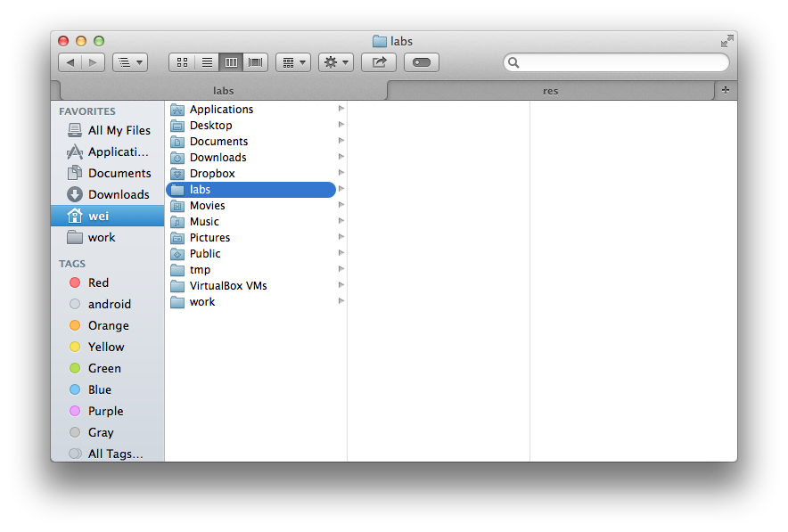This screenshot has width=788, height=532.
Task: Open the work folder in sidebar
Action: pos(108,237)
